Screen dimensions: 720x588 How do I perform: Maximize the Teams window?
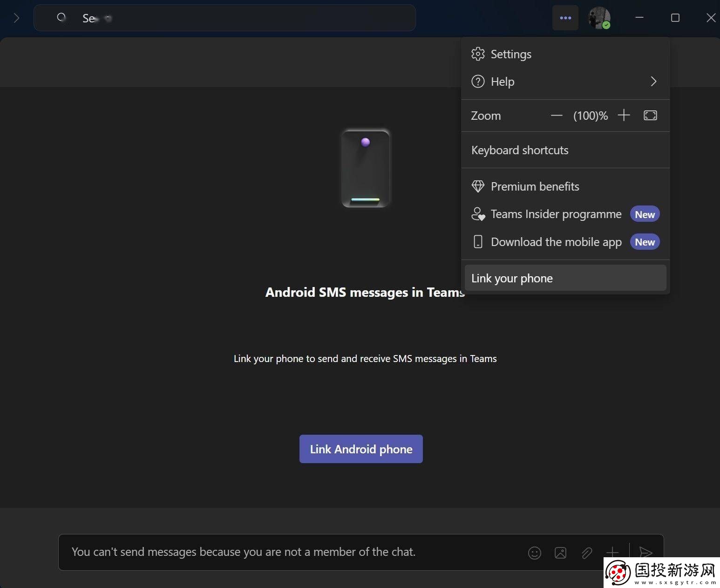point(675,18)
